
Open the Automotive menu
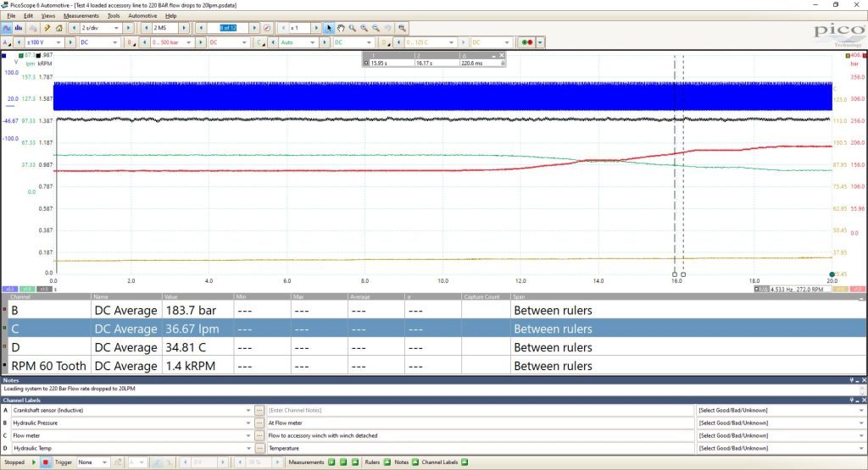point(142,16)
